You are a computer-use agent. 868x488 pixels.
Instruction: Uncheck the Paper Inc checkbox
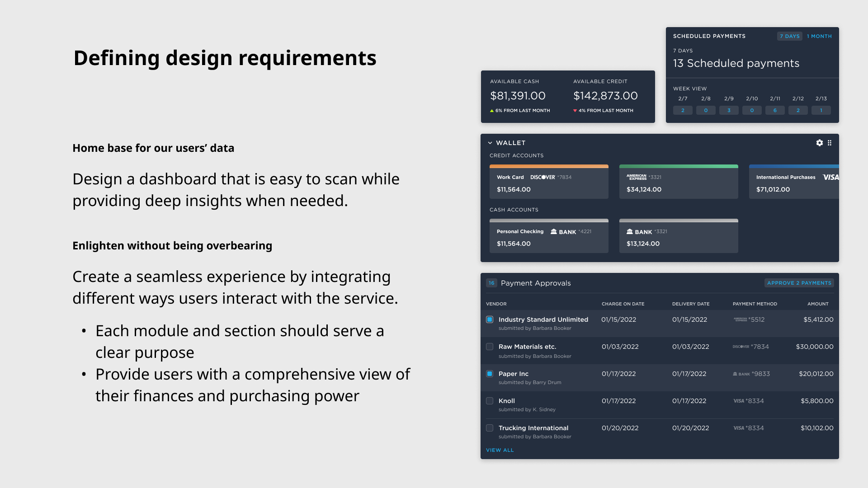(x=490, y=374)
